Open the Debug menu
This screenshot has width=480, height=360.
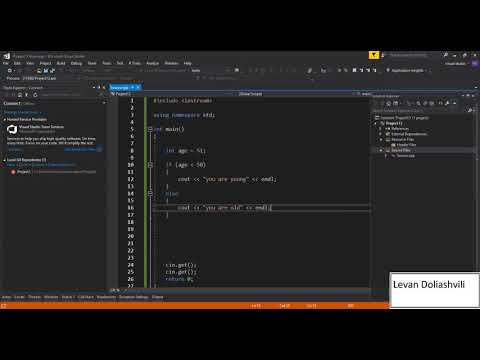pyautogui.click(x=76, y=63)
